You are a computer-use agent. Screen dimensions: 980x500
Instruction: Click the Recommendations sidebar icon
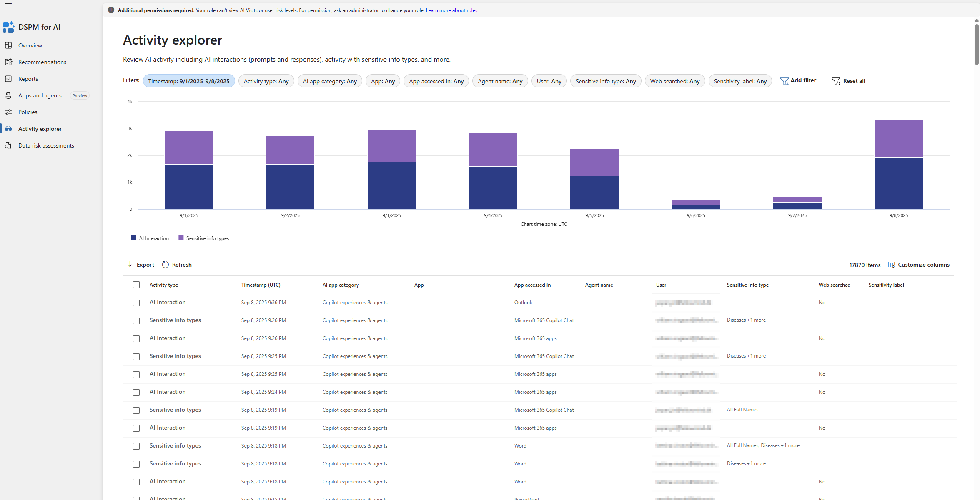(8, 62)
